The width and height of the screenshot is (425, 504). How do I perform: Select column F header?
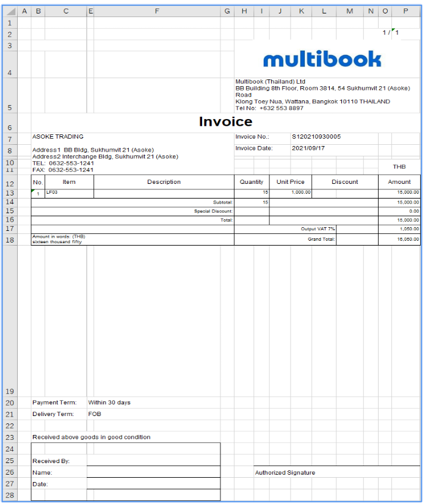click(x=157, y=11)
